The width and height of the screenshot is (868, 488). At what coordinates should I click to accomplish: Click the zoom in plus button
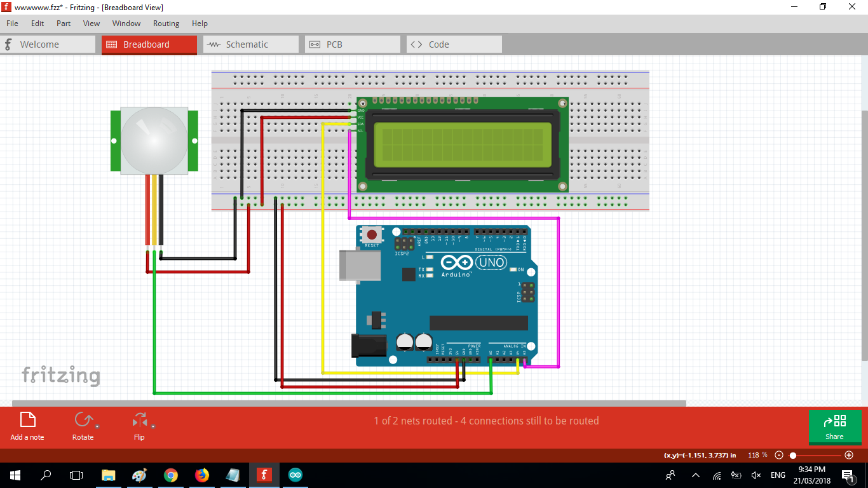coord(849,455)
